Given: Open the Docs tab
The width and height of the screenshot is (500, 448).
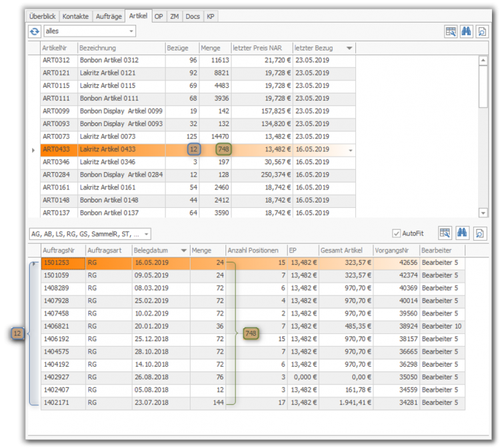Looking at the screenshot, I should (x=193, y=16).
